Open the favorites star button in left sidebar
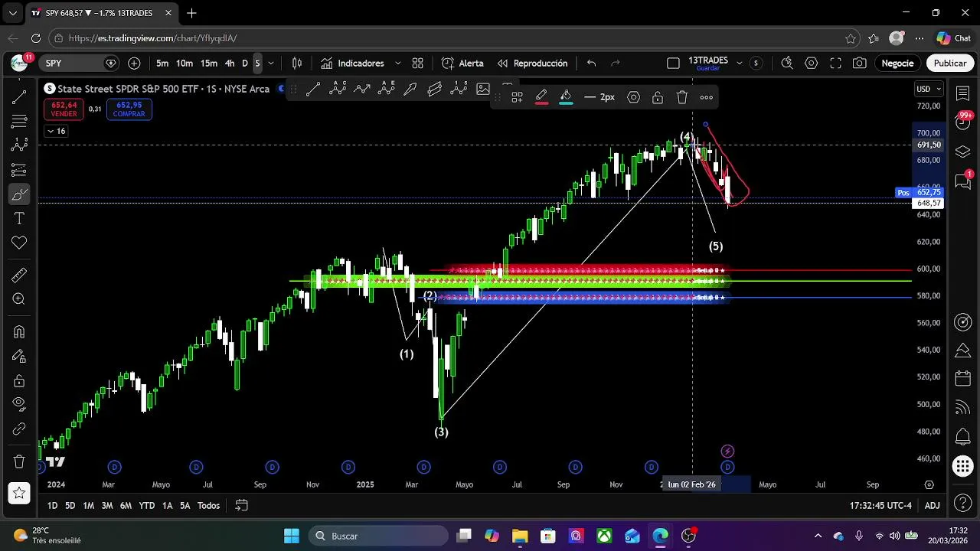 pyautogui.click(x=19, y=493)
